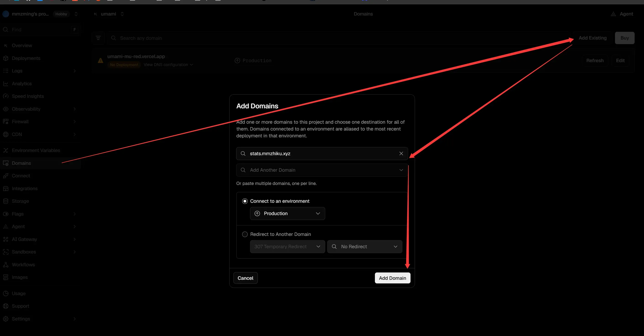
Task: Click the AI Gateway icon
Action: [x=6, y=239]
